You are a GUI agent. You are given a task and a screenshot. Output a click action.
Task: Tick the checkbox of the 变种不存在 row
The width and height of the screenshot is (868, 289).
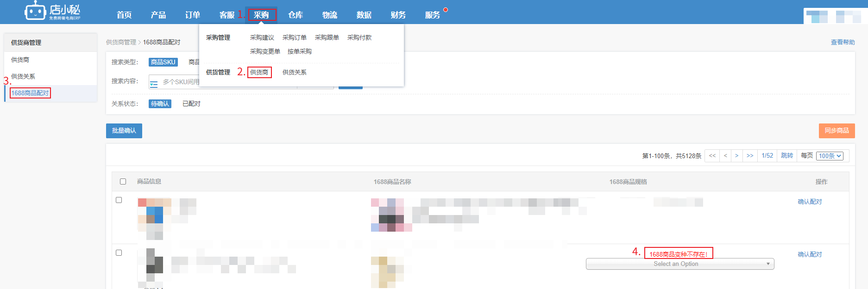119,253
